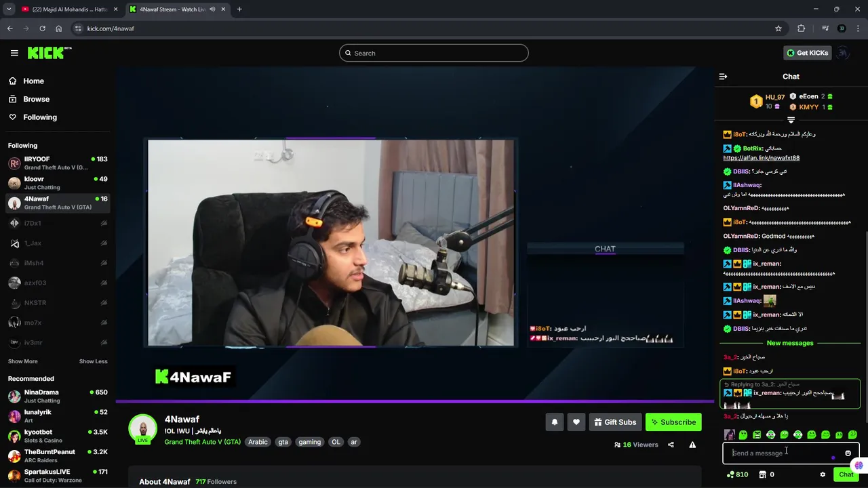The width and height of the screenshot is (868, 488).
Task: Insert the first green ghost emote
Action: pyautogui.click(x=743, y=435)
